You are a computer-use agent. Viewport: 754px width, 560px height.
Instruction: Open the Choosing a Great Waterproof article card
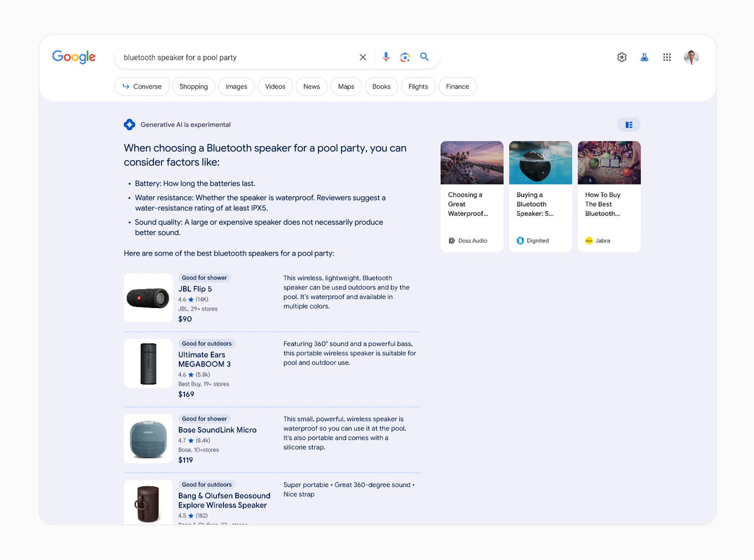click(x=472, y=197)
